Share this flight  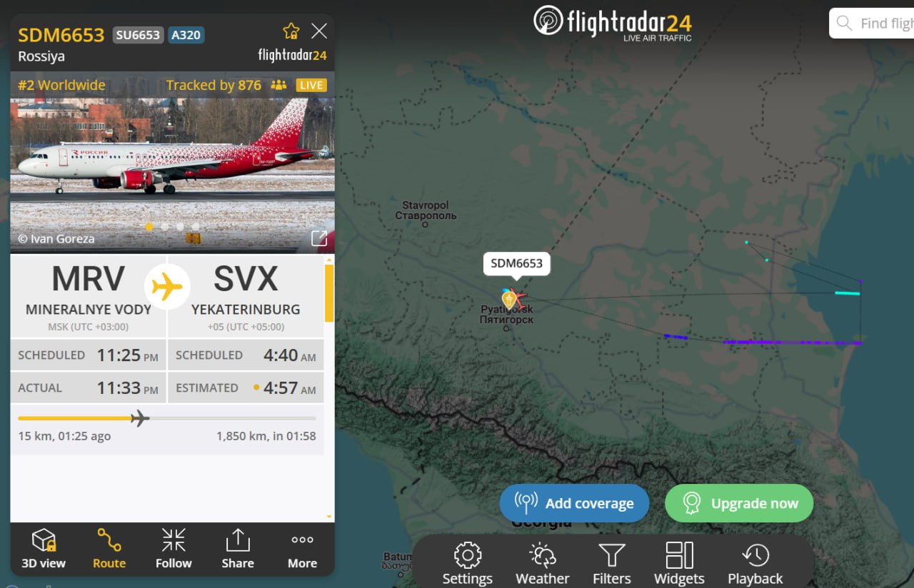point(238,548)
